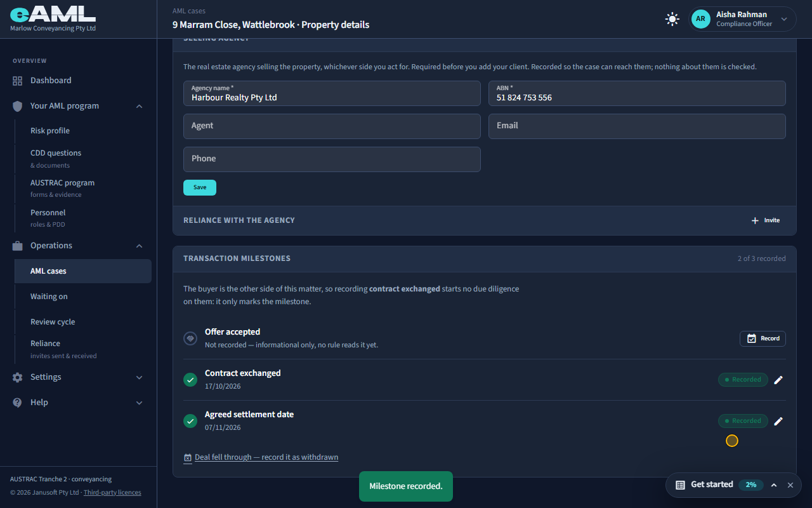This screenshot has height=508, width=812.
Task: Focus the Email input field
Action: [x=637, y=126]
